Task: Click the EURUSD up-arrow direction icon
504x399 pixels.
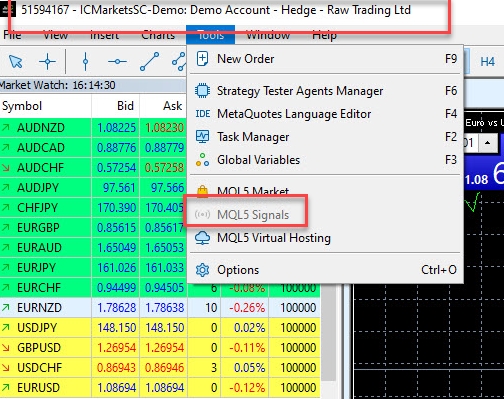Action: (6, 388)
